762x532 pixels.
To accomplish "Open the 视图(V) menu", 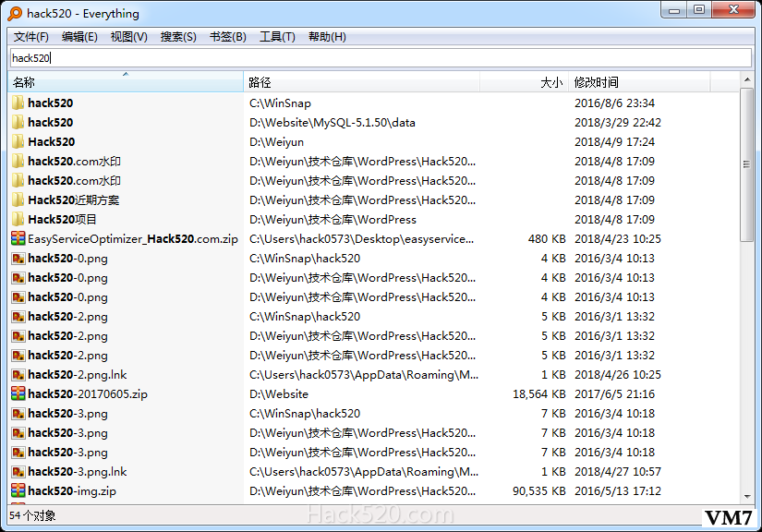I will click(x=128, y=37).
